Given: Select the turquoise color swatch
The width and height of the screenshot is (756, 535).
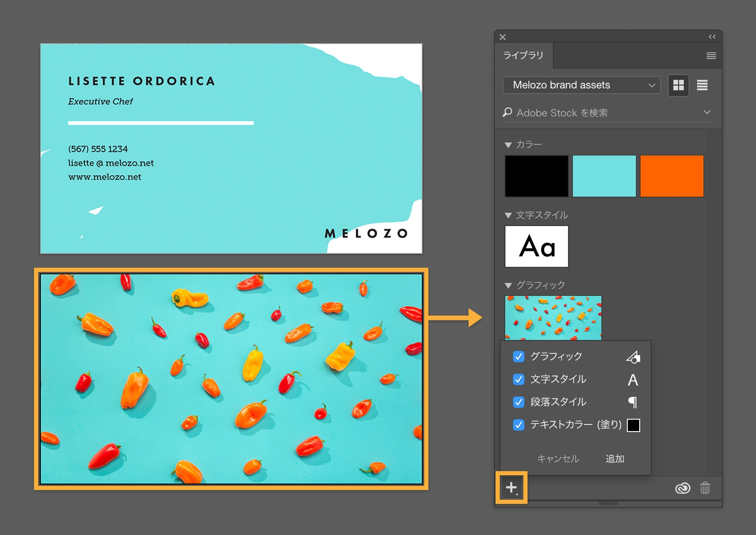Looking at the screenshot, I should point(604,176).
